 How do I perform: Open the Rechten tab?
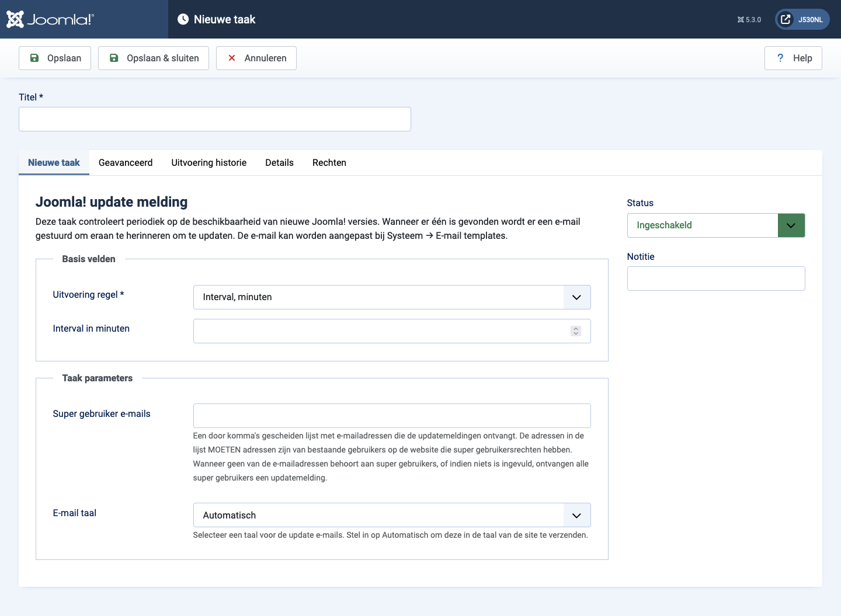(x=329, y=162)
